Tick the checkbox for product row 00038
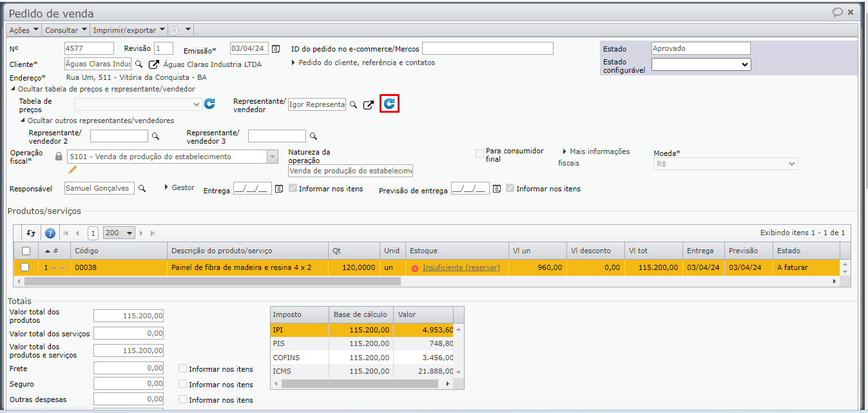868x413 pixels. point(25,267)
